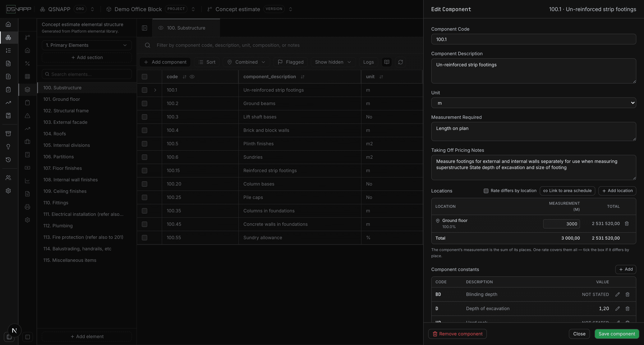Viewport: 644px width, 345px height.
Task: Check the select-all checkbox in the table header
Action: 145,77
